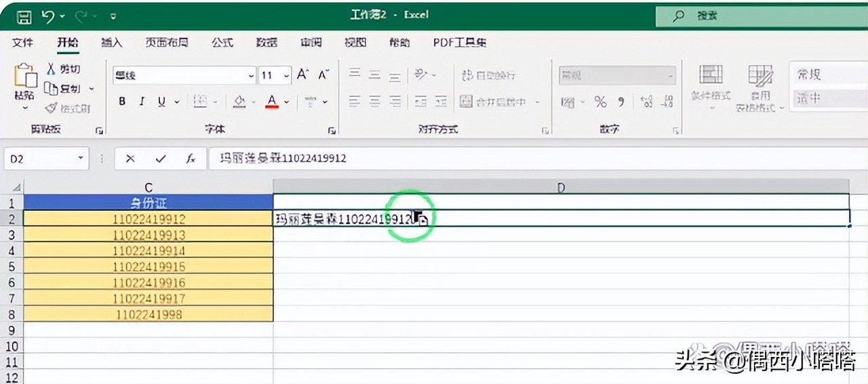Open the font name combo box

184,75
